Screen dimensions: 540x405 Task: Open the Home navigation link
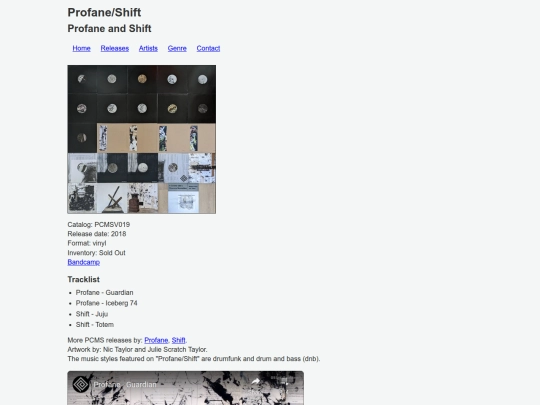click(81, 48)
